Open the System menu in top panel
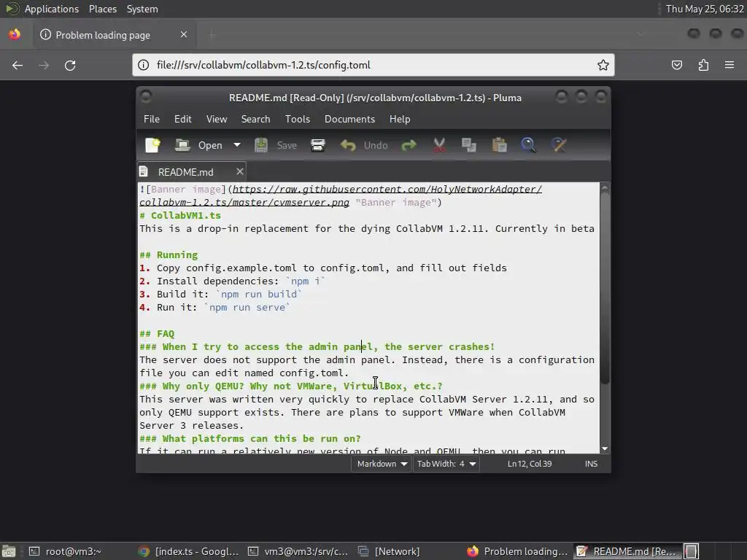 click(142, 9)
